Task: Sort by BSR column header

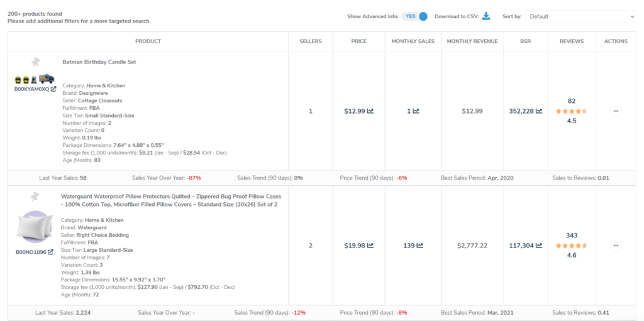Action: (524, 41)
